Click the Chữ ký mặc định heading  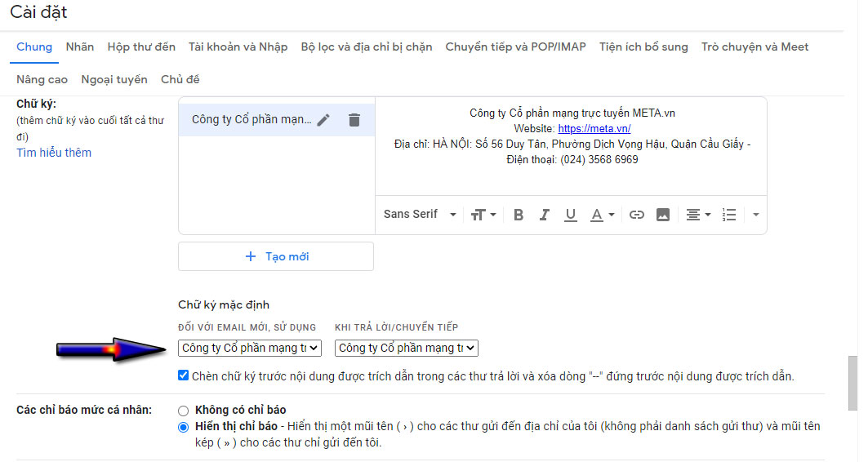coord(224,304)
